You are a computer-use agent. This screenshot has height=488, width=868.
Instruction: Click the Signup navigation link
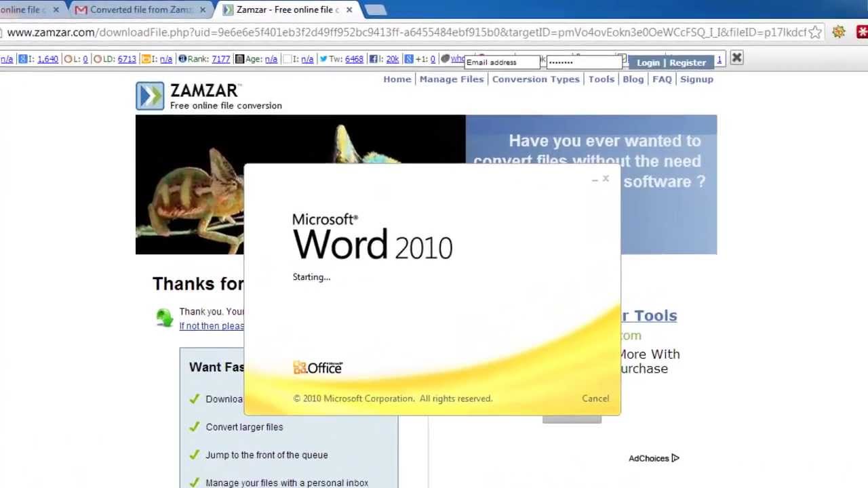point(696,79)
